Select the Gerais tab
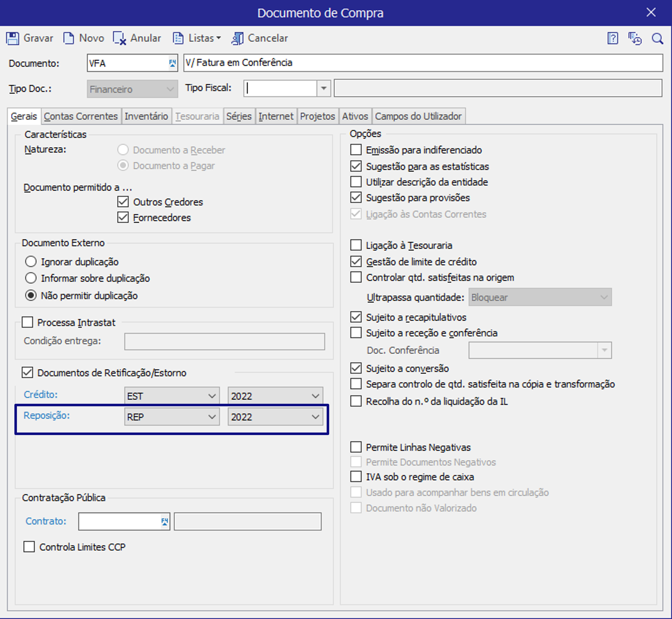Viewport: 672px width, 619px height. pos(24,116)
